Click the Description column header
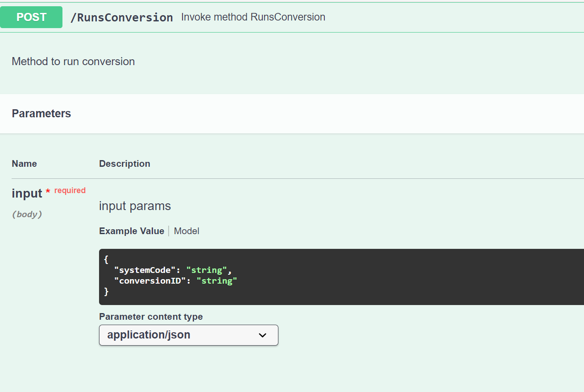Screen dimensions: 584x392 coord(124,164)
